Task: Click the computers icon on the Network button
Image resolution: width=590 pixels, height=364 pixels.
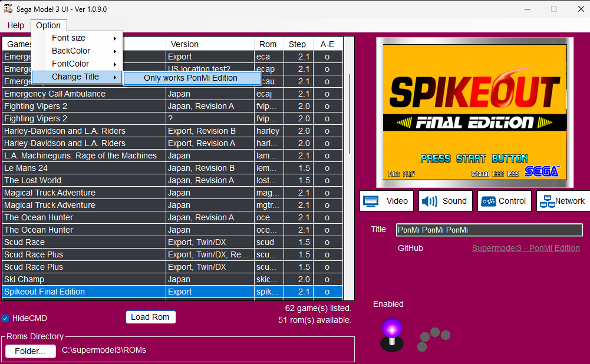Action: tap(547, 201)
